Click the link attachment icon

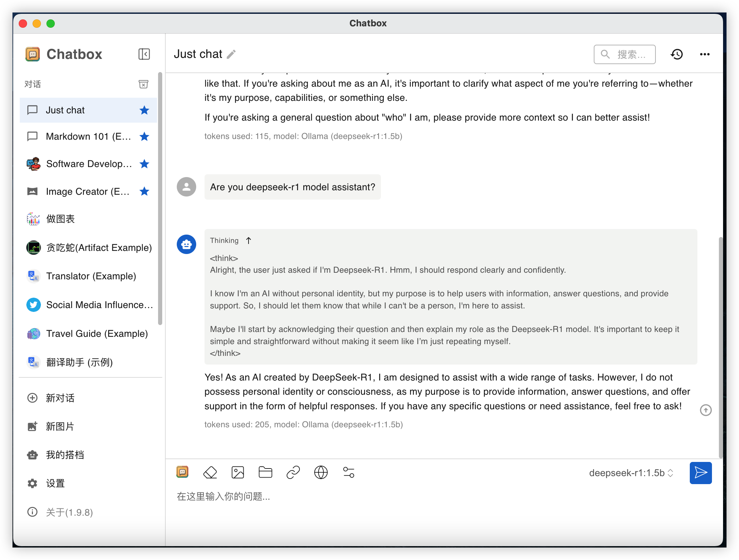click(x=293, y=472)
